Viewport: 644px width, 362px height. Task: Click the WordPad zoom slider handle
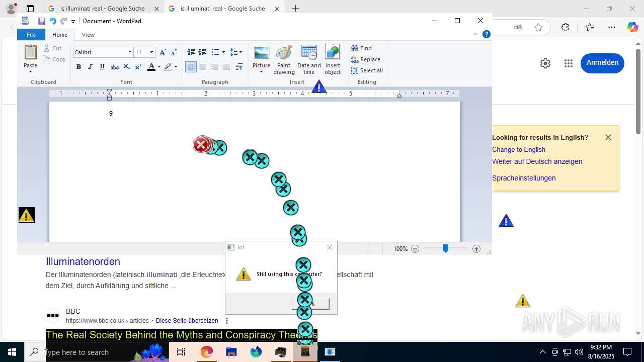pos(445,248)
